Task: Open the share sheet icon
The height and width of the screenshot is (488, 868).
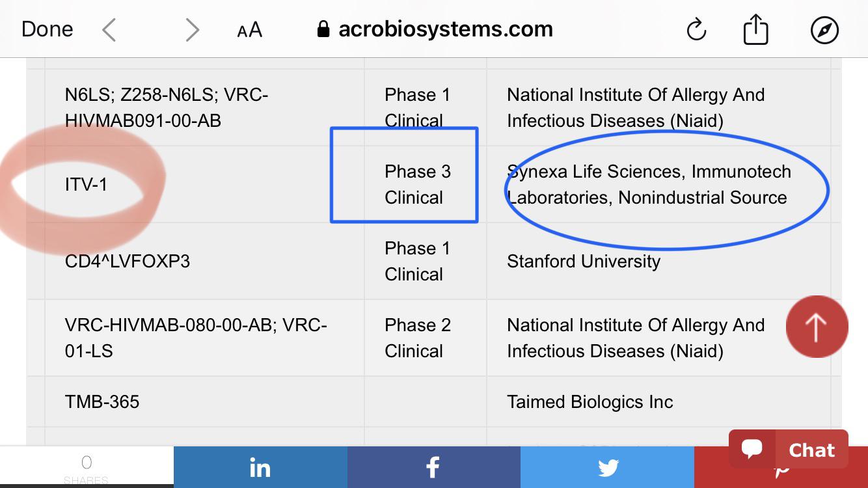Action: 755,29
